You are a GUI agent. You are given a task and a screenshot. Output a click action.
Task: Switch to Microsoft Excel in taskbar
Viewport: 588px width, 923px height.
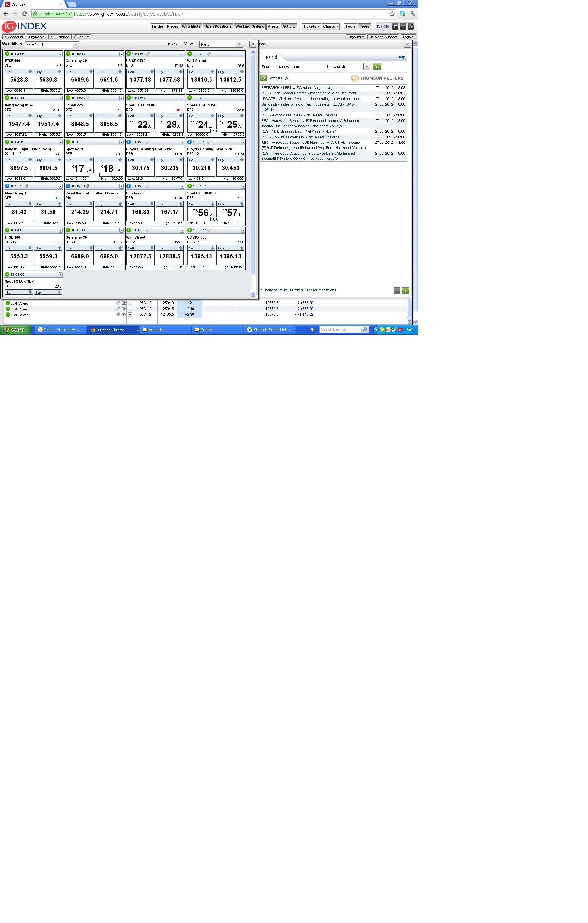pyautogui.click(x=270, y=330)
